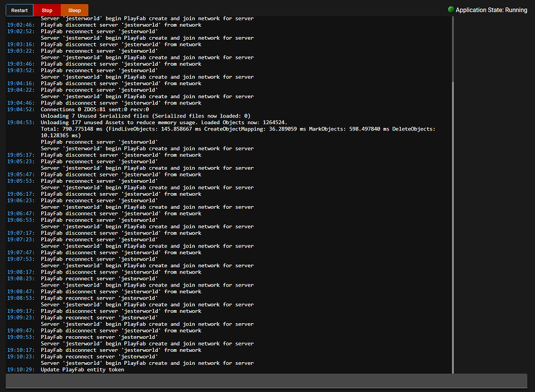
Task: Click the 'Unloading 7 Unused Serialized files' line
Action: pos(145,116)
